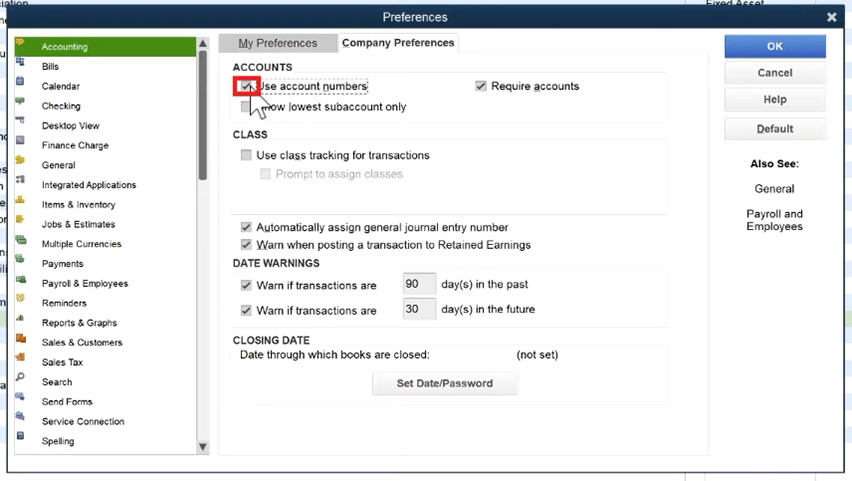Open the Calendar preferences icon
This screenshot has height=481, width=852.
point(20,82)
